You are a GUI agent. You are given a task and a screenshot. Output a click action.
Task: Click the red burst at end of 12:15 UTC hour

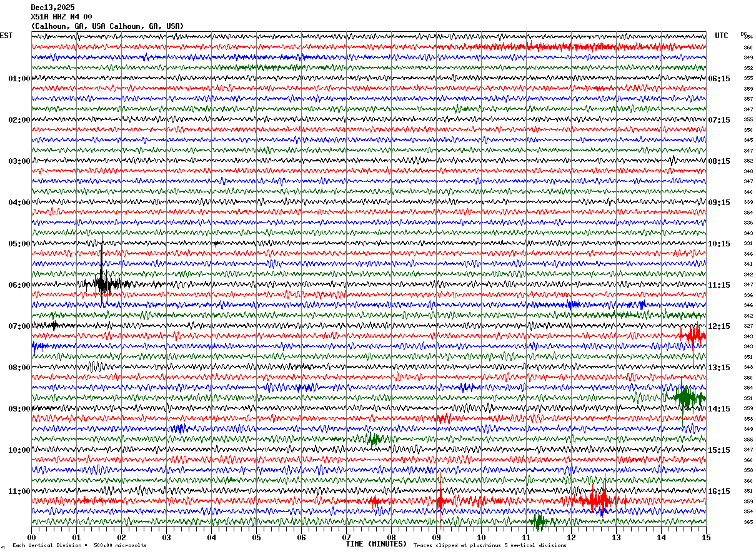[x=694, y=336]
